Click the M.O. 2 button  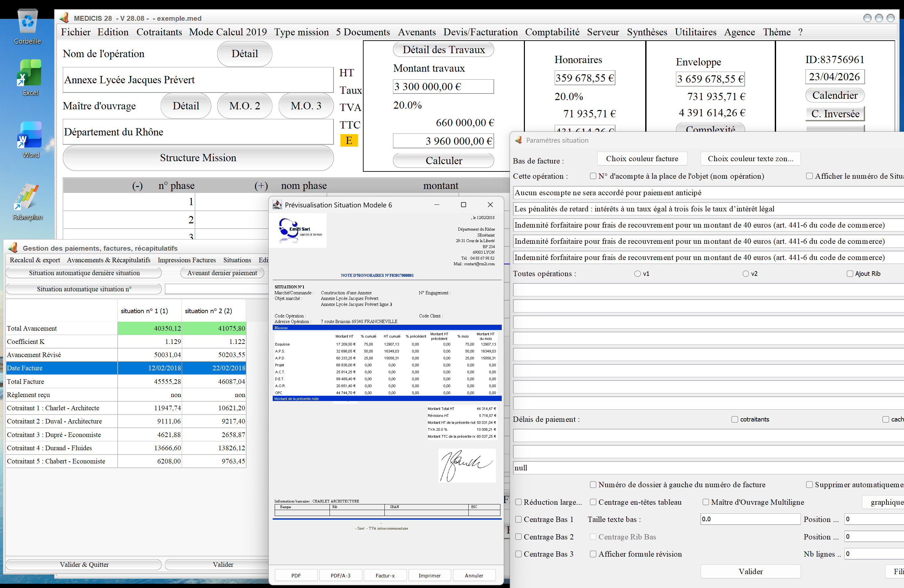coord(244,105)
